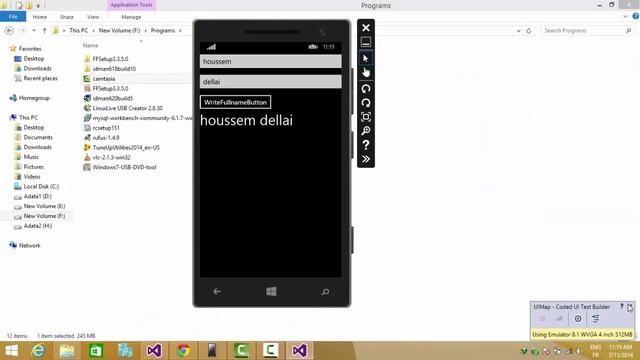Click 'Programs' in the address breadcrumb
This screenshot has width=640, height=360.
pos(163,31)
